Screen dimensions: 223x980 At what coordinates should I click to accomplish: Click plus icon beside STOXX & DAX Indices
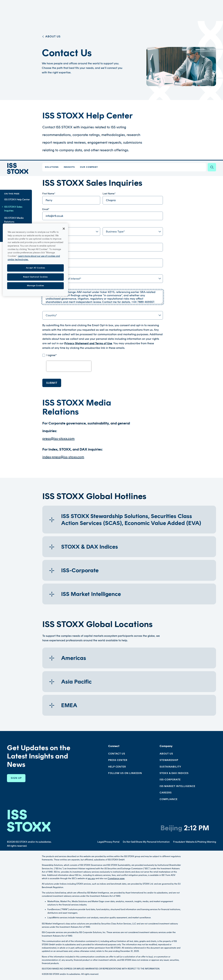[x=52, y=547]
